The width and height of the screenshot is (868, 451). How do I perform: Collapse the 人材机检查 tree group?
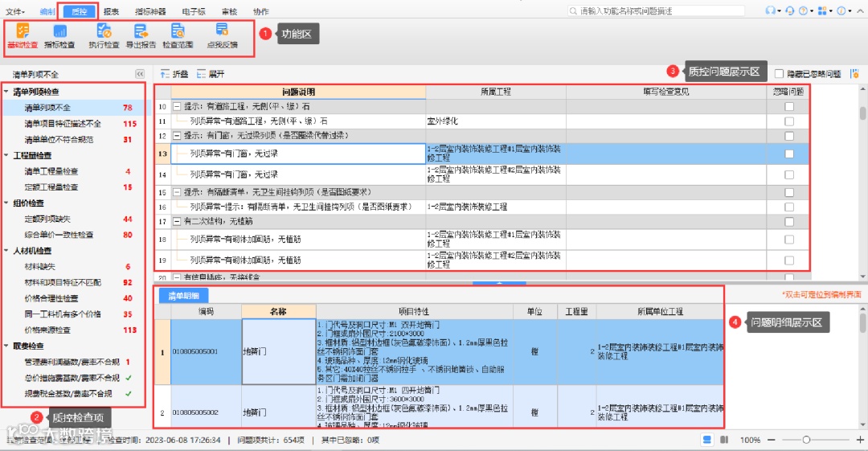click(6, 251)
